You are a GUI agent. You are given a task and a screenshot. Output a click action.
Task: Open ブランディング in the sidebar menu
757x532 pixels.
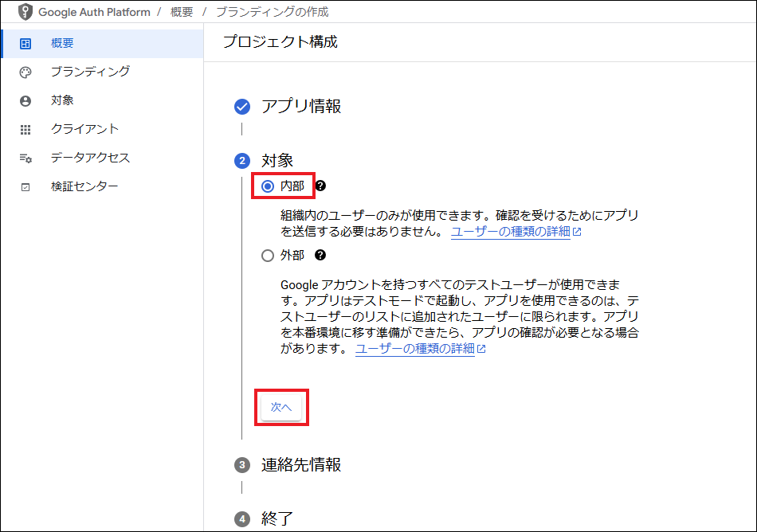pos(90,72)
